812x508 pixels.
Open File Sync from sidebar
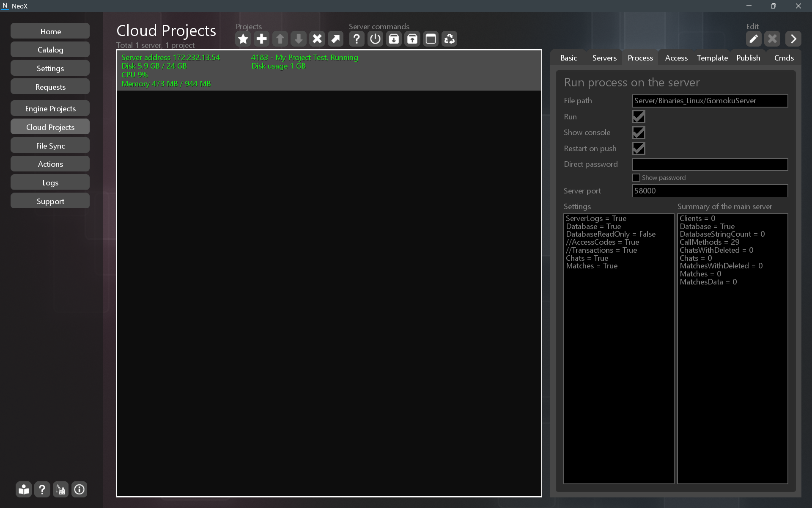click(50, 146)
